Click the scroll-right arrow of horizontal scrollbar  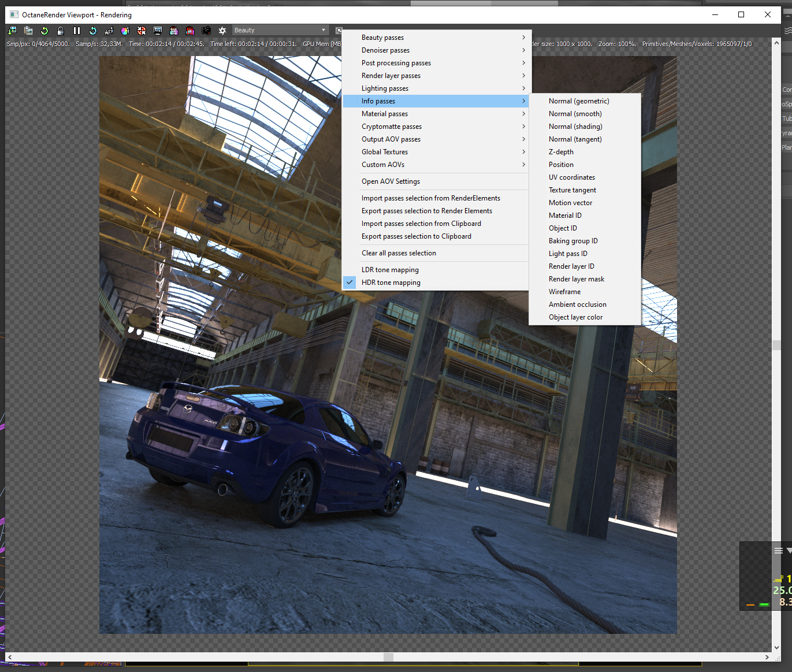click(767, 657)
